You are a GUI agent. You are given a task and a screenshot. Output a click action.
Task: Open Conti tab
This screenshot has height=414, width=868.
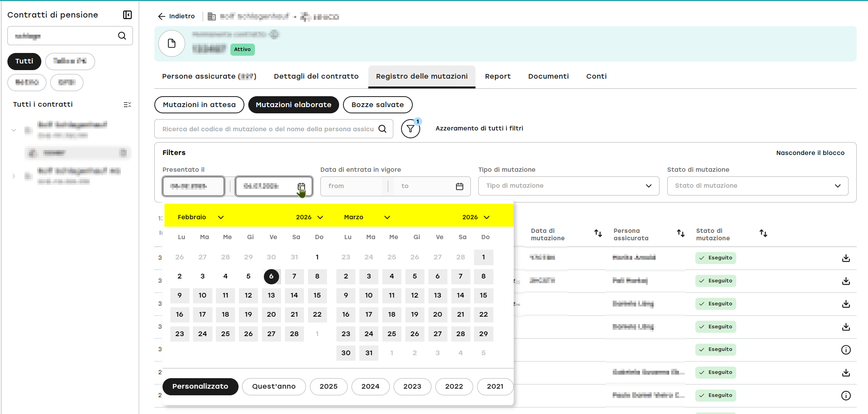pos(596,76)
